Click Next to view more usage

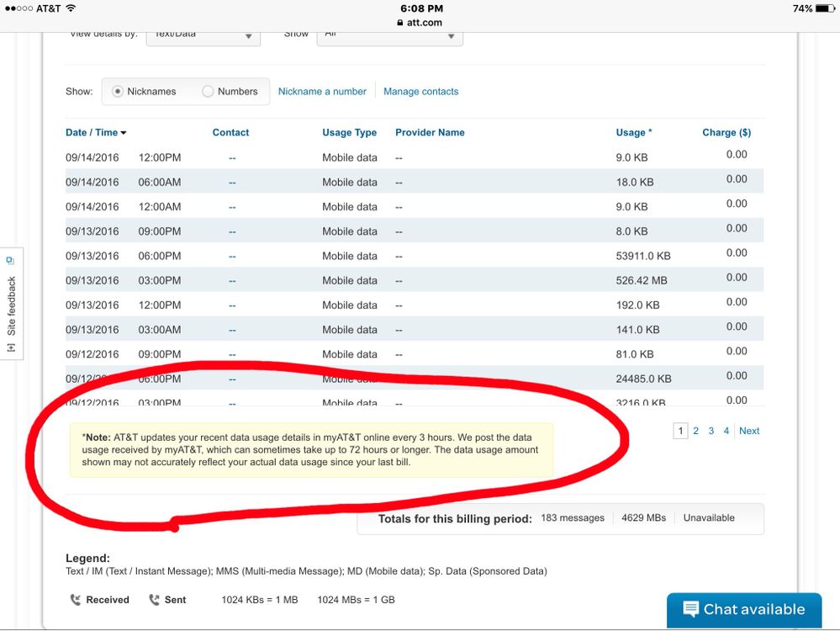click(x=749, y=431)
